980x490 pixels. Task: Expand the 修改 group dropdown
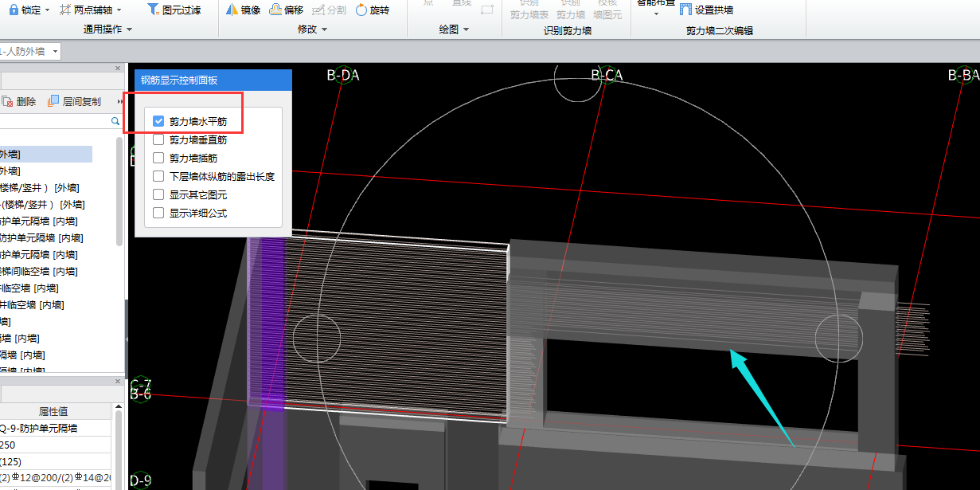point(312,29)
